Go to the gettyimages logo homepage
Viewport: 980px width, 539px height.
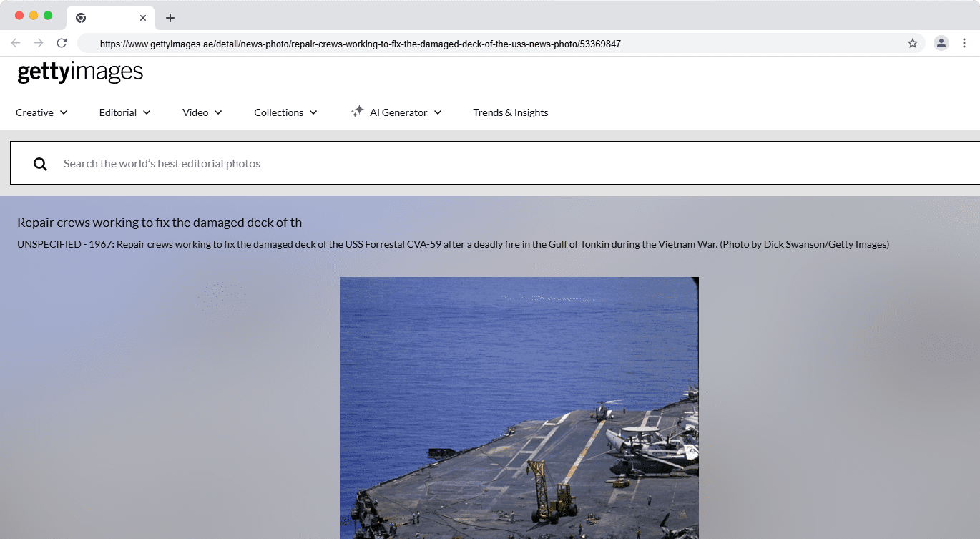[x=80, y=72]
